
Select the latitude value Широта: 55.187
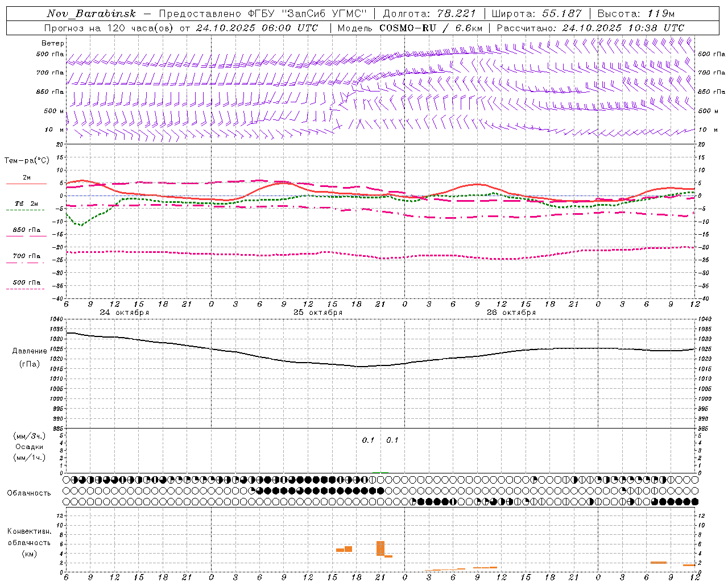536,14
